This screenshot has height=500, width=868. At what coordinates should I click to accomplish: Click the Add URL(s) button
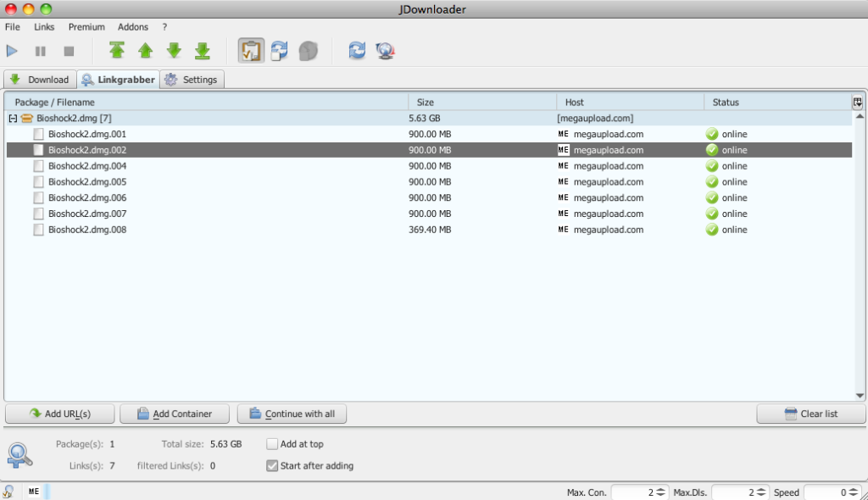pos(60,414)
